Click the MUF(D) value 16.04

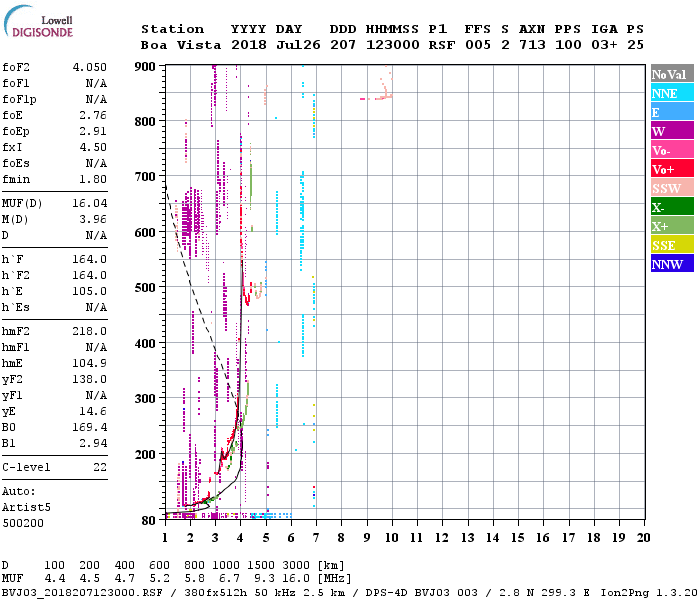pyautogui.click(x=90, y=204)
